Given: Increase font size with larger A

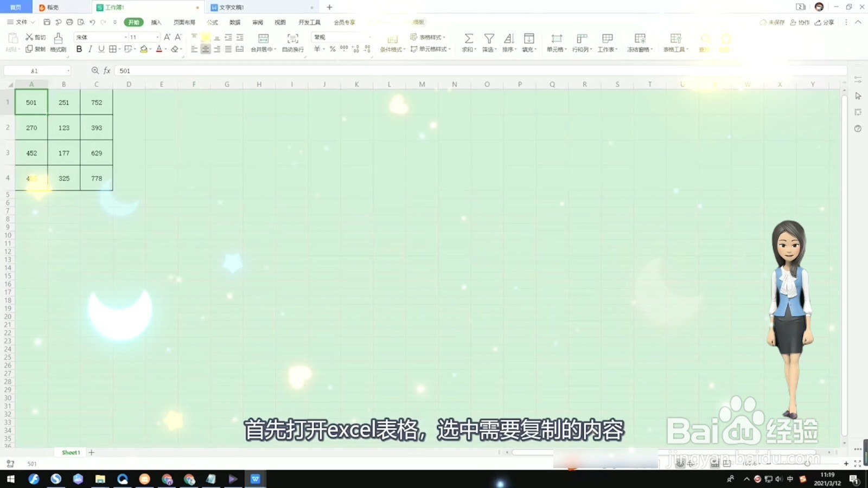Looking at the screenshot, I should click(167, 37).
